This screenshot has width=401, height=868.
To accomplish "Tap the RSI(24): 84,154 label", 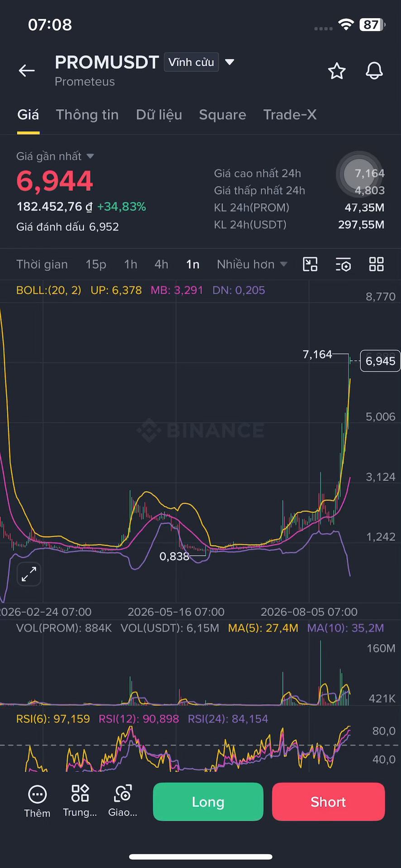I will point(228,719).
